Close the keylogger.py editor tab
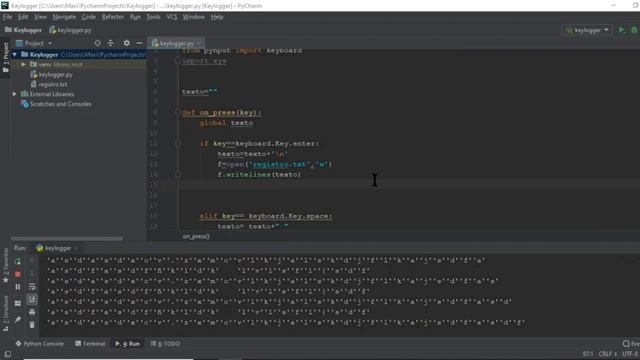640x360 pixels. pos(199,43)
